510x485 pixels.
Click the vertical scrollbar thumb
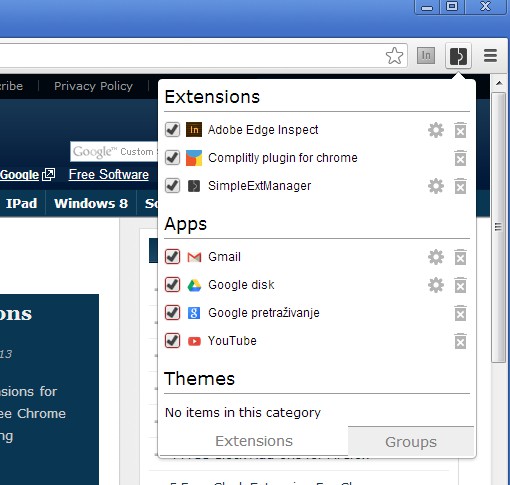pos(499,228)
